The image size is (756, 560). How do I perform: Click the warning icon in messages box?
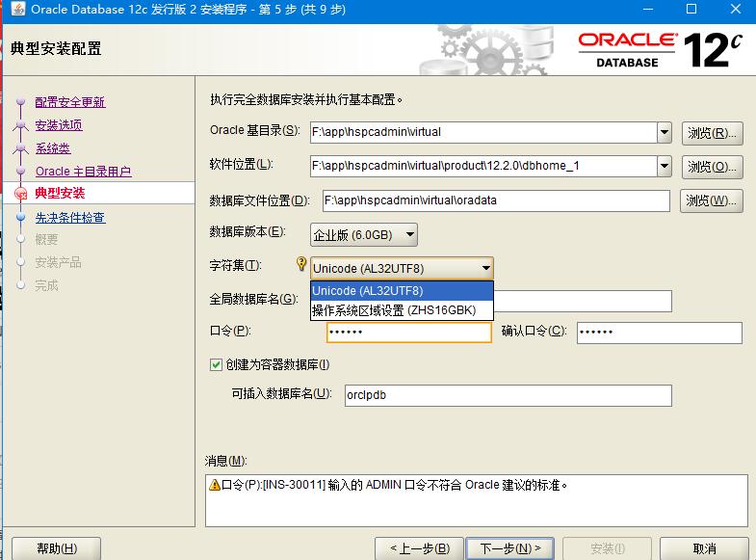coord(215,485)
